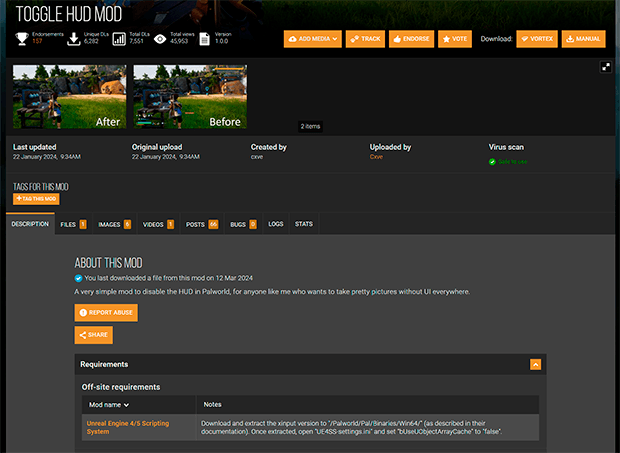Screen dimensions: 620x453
Task: Click the Endorsements trophy icon
Action: [22, 38]
